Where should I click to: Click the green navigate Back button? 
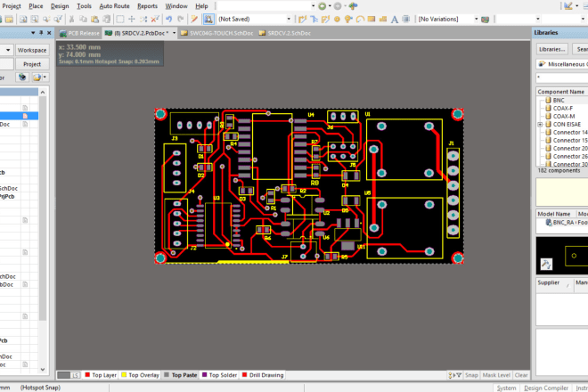323,6
